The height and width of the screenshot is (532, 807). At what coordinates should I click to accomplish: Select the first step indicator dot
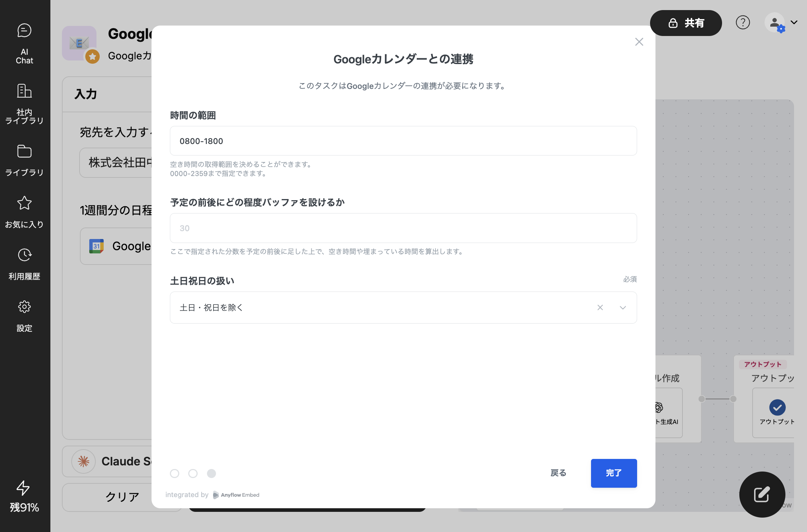pos(175,473)
